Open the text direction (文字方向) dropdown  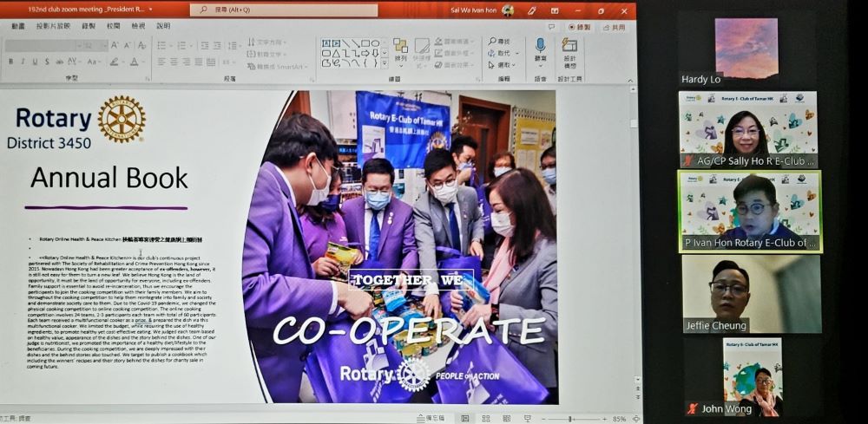click(x=267, y=42)
